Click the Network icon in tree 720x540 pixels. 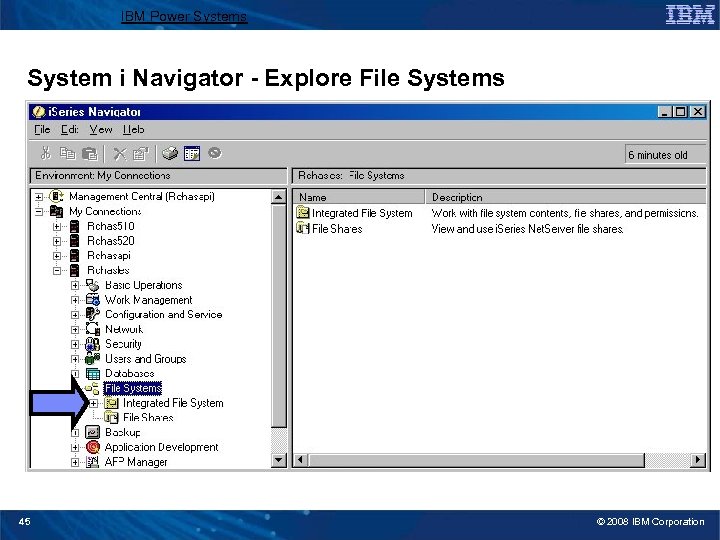coord(92,329)
